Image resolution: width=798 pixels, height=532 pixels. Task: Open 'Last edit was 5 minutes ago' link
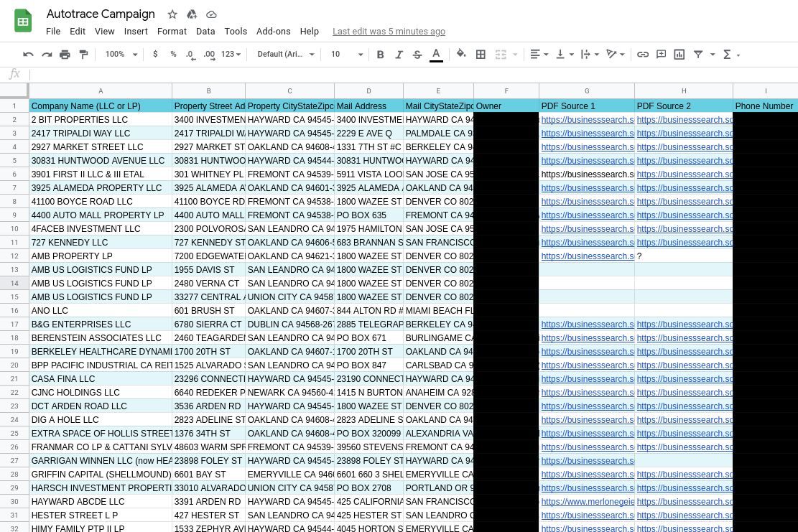389,32
